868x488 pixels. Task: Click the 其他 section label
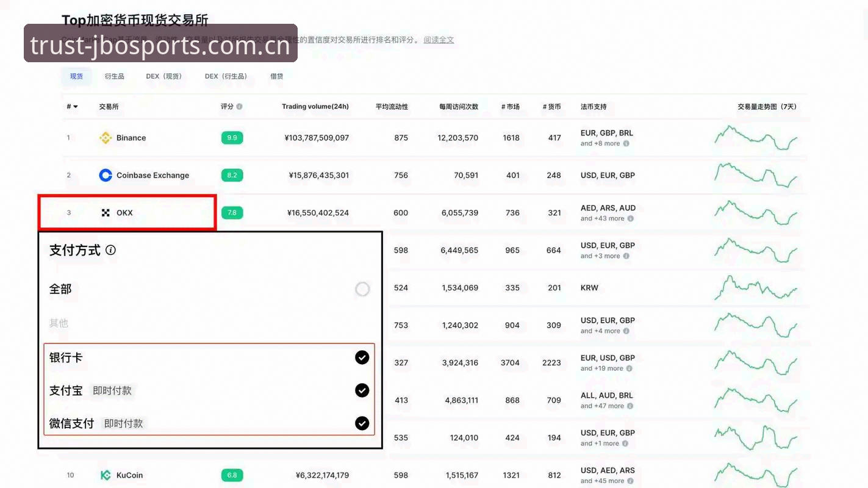[59, 323]
